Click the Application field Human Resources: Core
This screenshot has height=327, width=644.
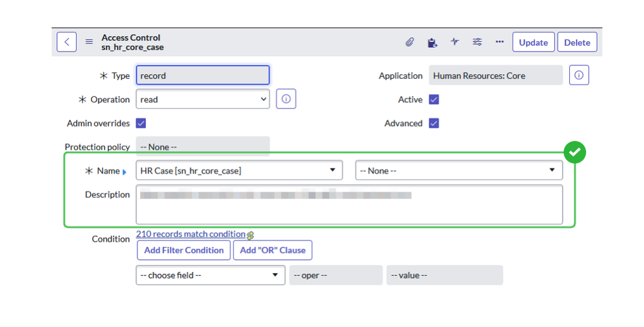pyautogui.click(x=496, y=75)
